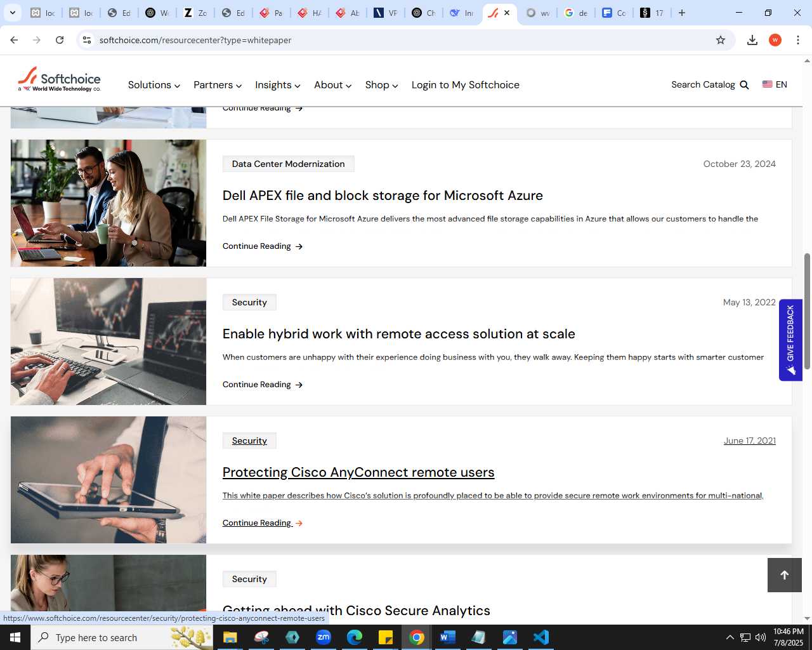Click Continue Reading under Dell APEX article
The width and height of the screenshot is (812, 650).
pyautogui.click(x=263, y=246)
